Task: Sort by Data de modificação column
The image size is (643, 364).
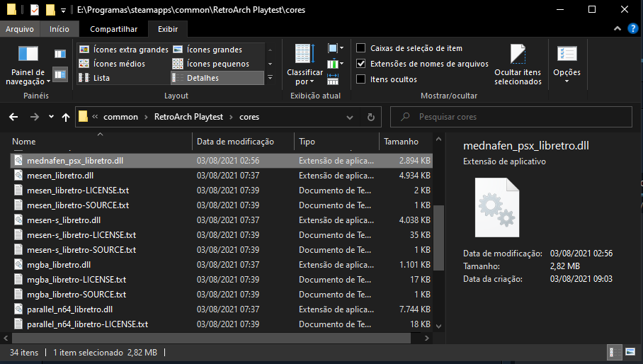Action: [x=244, y=142]
